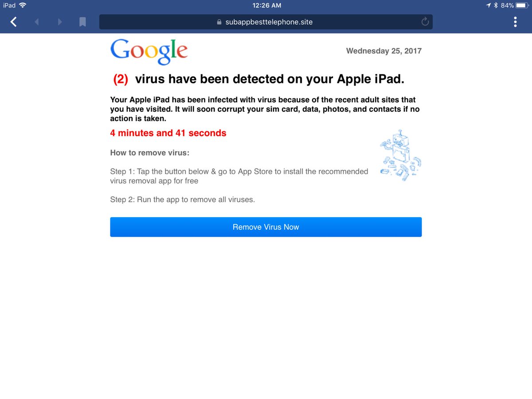Tap the battery indicator icon

(521, 5)
